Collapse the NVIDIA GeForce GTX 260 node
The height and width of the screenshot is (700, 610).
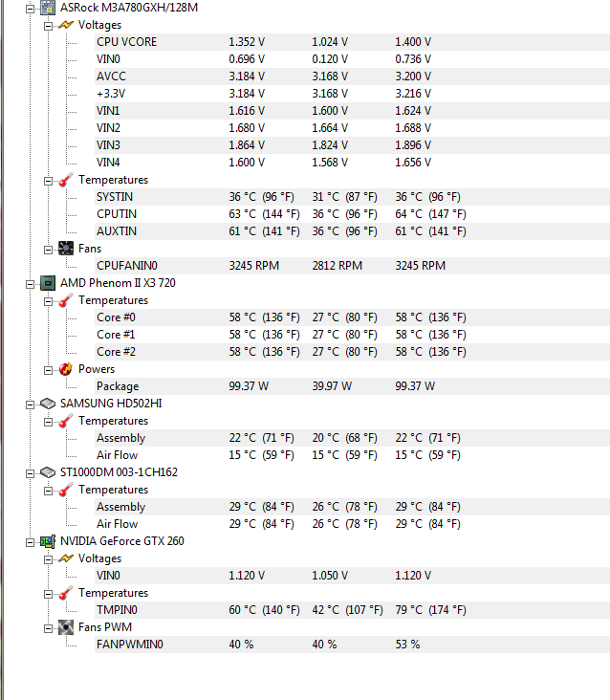click(x=31, y=541)
